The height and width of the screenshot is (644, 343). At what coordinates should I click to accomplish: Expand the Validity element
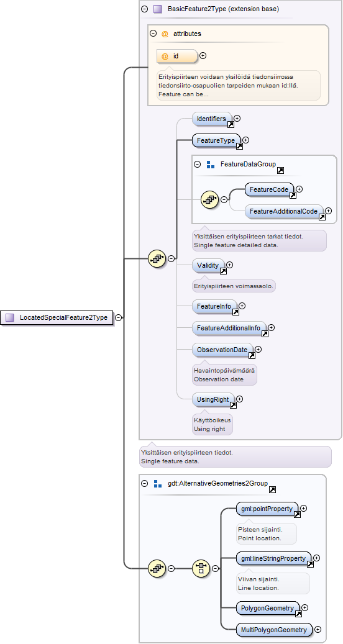(230, 265)
